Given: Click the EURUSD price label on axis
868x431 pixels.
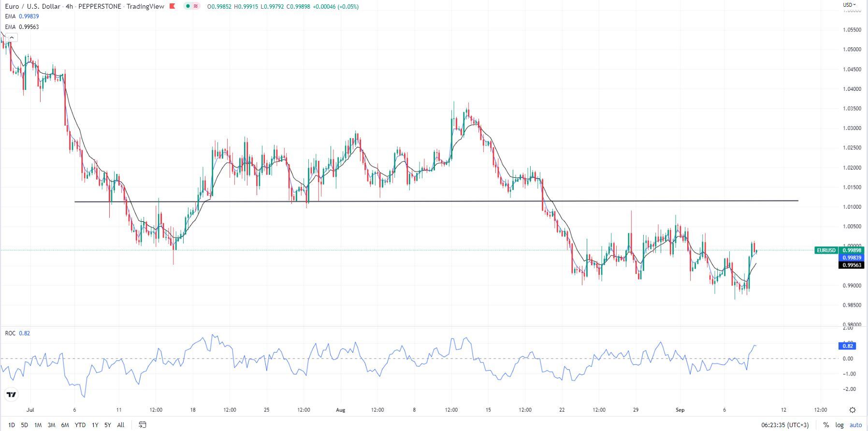Looking at the screenshot, I should pyautogui.click(x=826, y=250).
